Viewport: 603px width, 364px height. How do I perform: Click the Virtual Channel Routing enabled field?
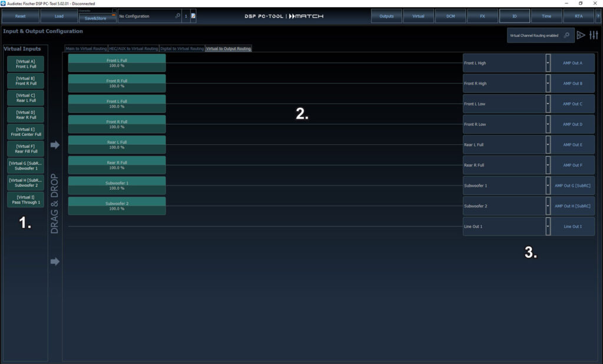coord(541,35)
